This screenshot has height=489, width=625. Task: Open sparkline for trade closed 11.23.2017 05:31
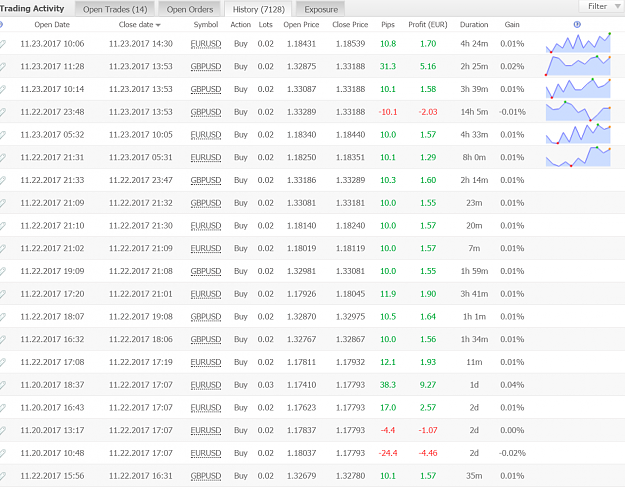point(578,157)
